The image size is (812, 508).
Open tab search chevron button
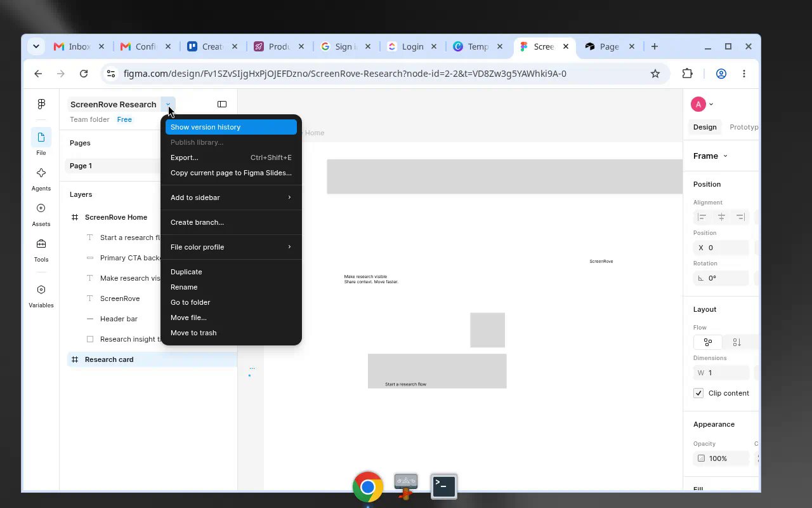36,46
